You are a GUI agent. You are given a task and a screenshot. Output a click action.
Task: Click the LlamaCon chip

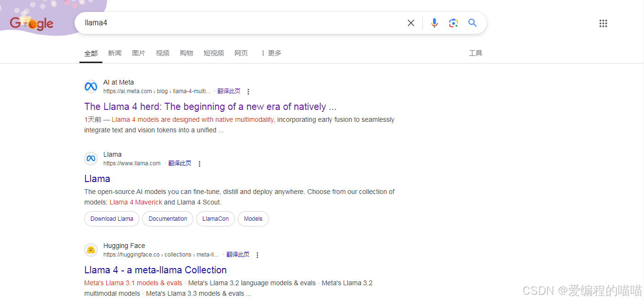(x=215, y=219)
